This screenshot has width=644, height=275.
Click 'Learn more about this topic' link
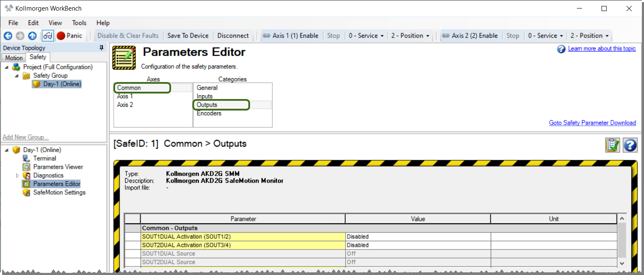[602, 49]
